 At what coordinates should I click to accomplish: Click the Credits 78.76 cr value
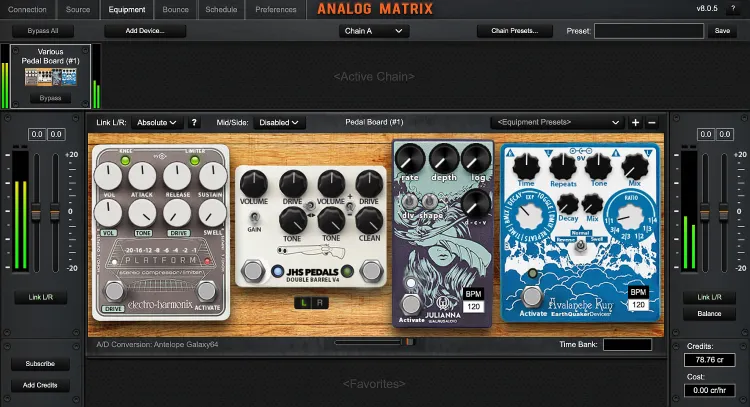709,360
